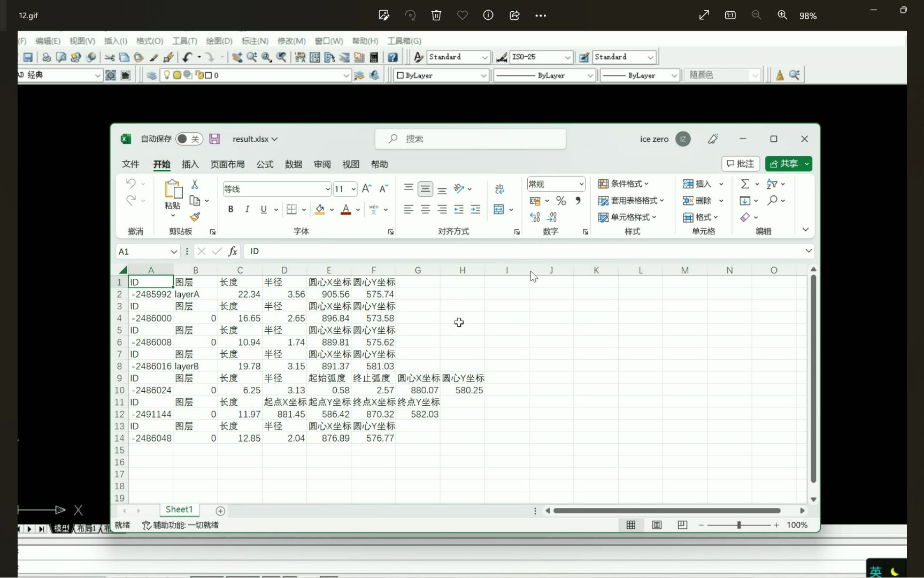Viewport: 924px width, 578px height.
Task: Toggle Italic formatting
Action: [247, 209]
